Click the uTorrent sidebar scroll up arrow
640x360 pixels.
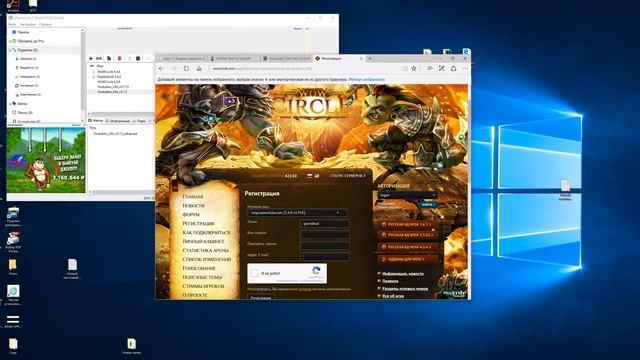[83, 30]
